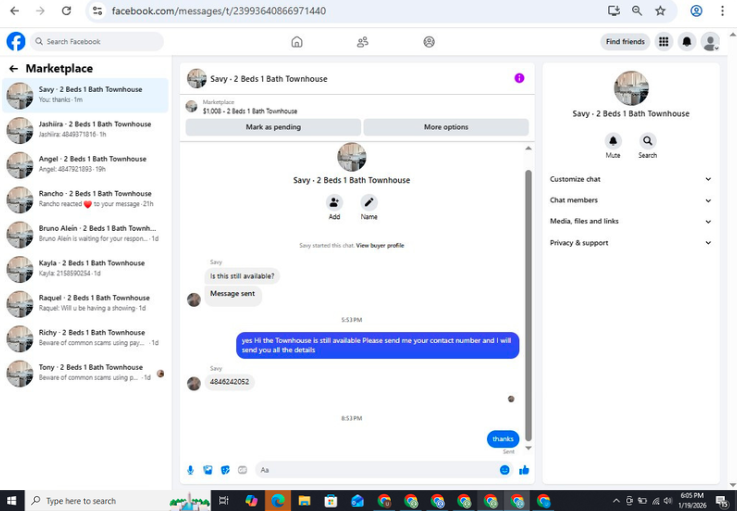Expand Privacy & support section
This screenshot has height=511, width=737.
click(630, 243)
